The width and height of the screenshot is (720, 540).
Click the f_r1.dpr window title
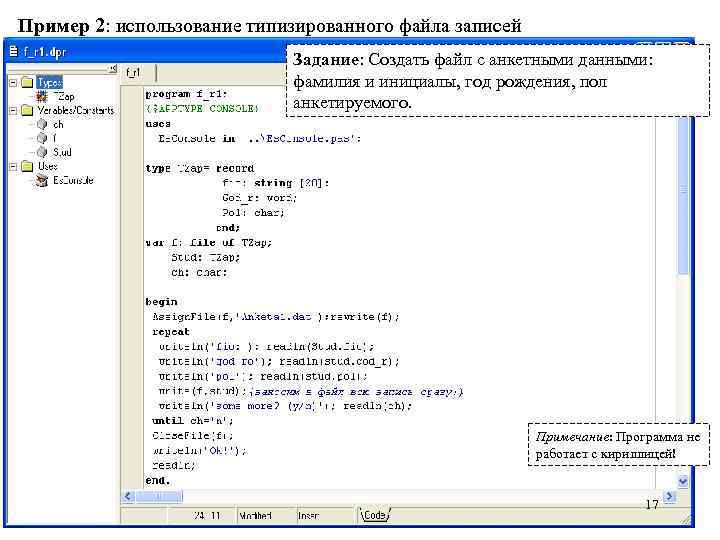point(45,52)
